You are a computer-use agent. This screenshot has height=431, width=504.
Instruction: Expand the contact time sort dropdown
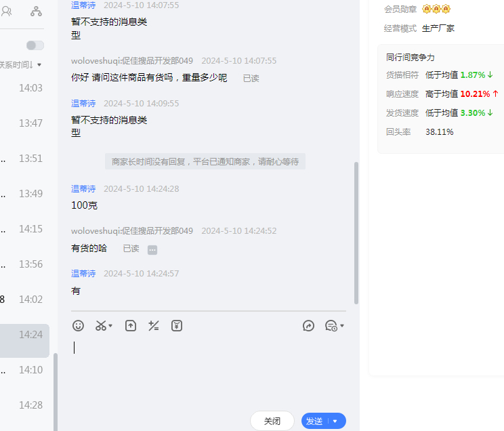[39, 65]
